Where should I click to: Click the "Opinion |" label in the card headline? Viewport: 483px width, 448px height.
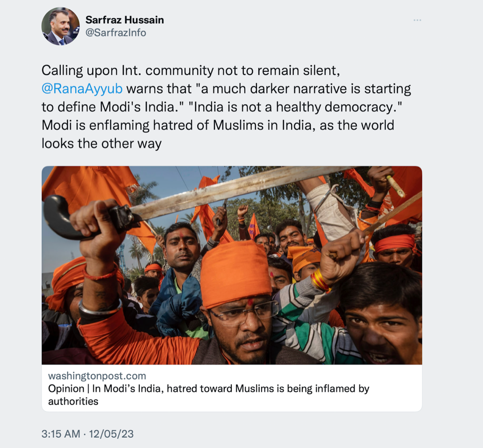[x=68, y=389]
